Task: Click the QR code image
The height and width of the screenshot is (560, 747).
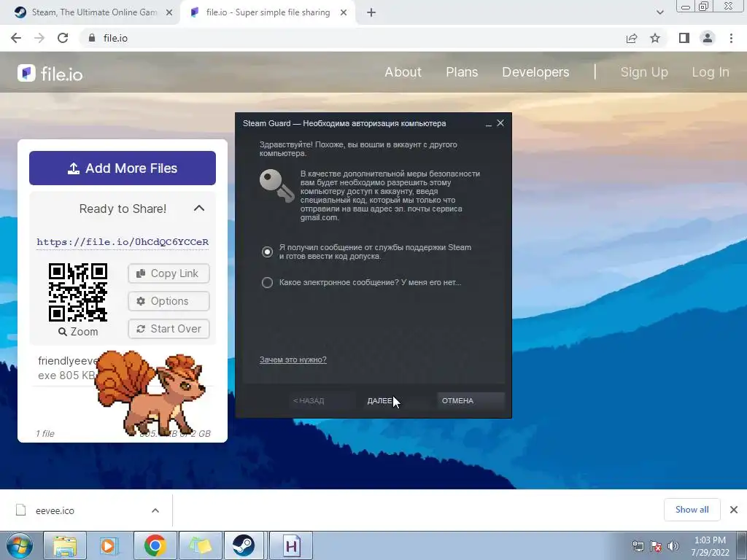Action: point(77,292)
